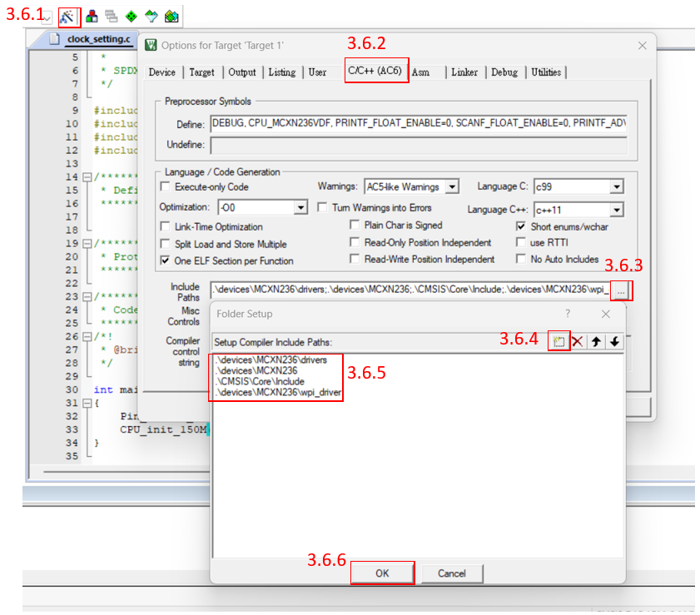Open the Pack Installer toolbar icon

coord(171,16)
